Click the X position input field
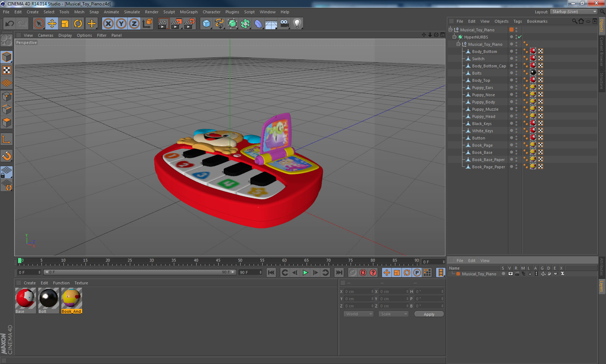 (359, 292)
